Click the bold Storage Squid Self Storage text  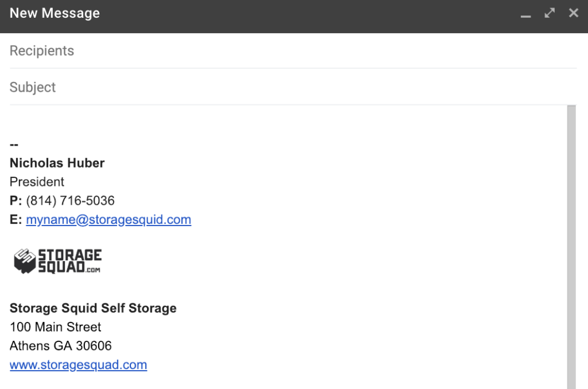tap(93, 309)
